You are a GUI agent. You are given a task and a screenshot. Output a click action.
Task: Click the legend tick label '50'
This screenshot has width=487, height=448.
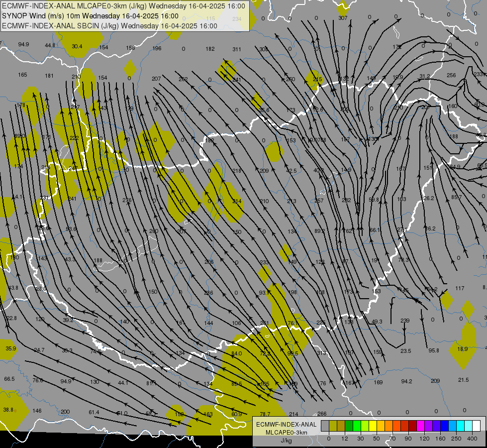coord(377,439)
